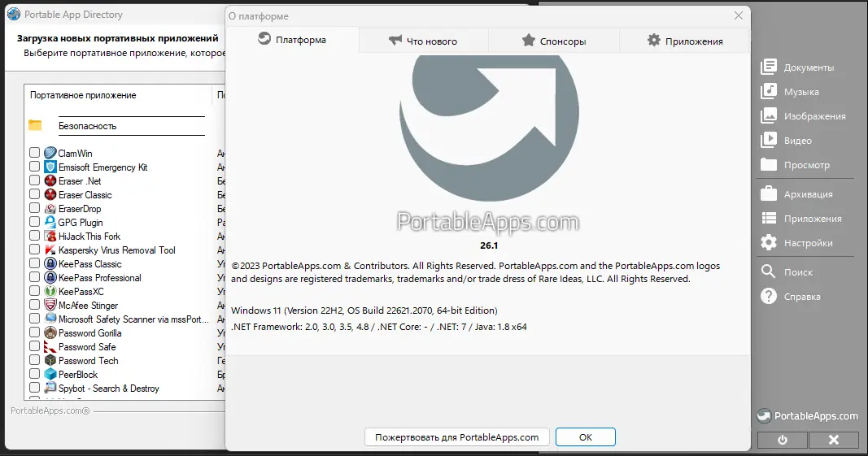The width and height of the screenshot is (868, 456).
Task: Check the Password Safe checkbox
Action: [34, 346]
